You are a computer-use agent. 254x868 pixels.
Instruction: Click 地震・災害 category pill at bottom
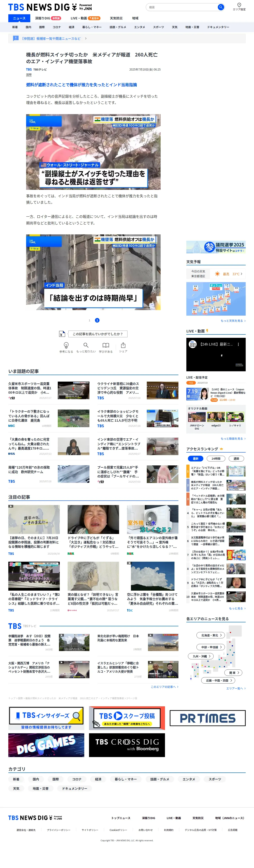click(41, 789)
